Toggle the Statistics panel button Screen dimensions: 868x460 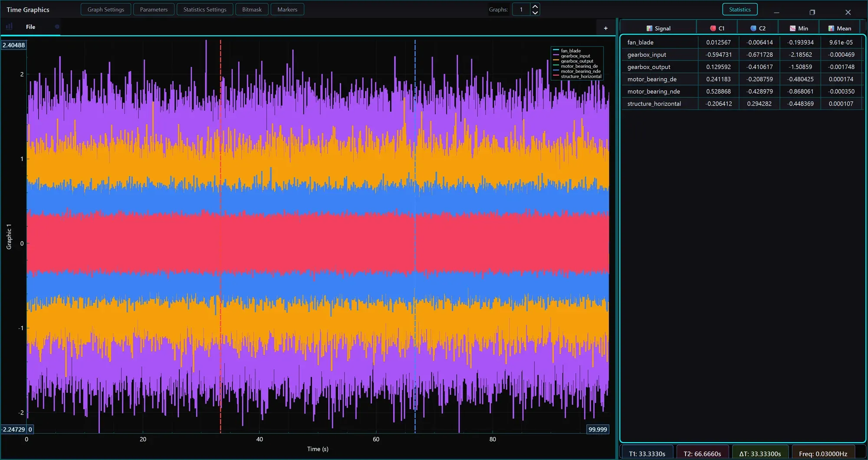[740, 10]
